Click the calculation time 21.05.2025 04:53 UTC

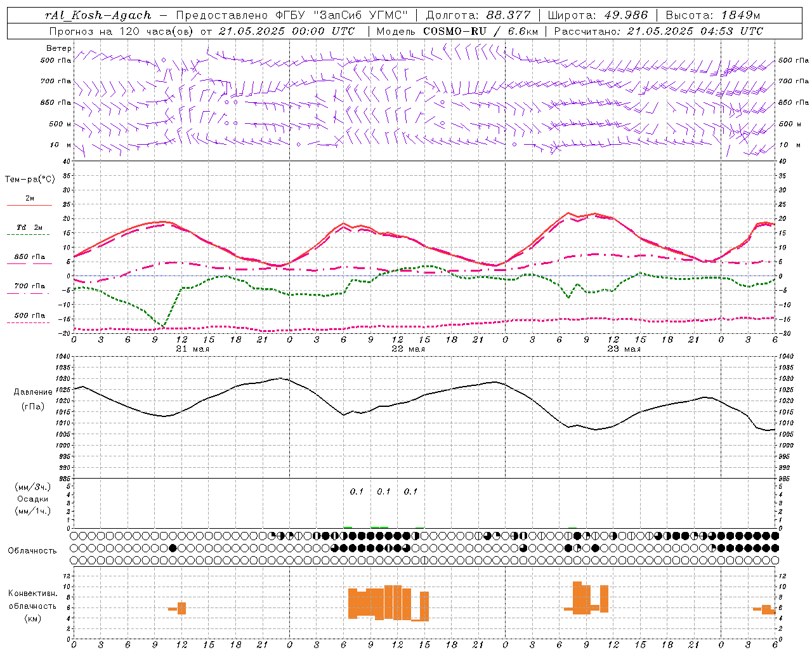695,31
